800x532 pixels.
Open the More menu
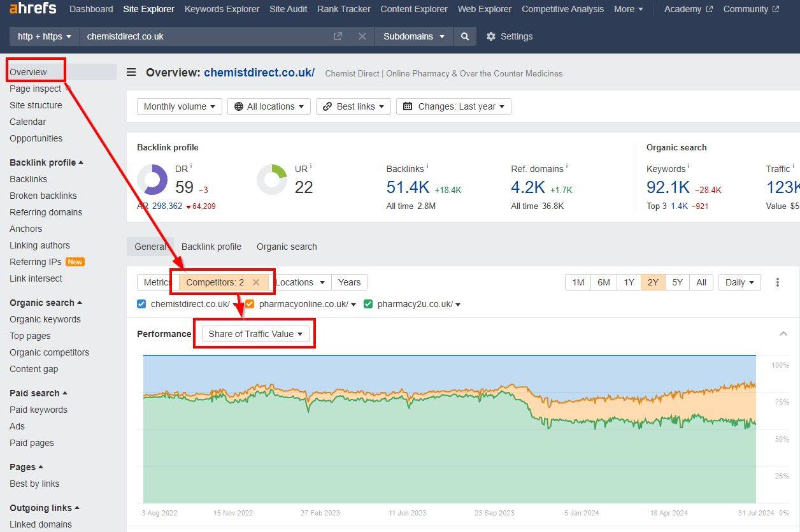click(x=629, y=9)
